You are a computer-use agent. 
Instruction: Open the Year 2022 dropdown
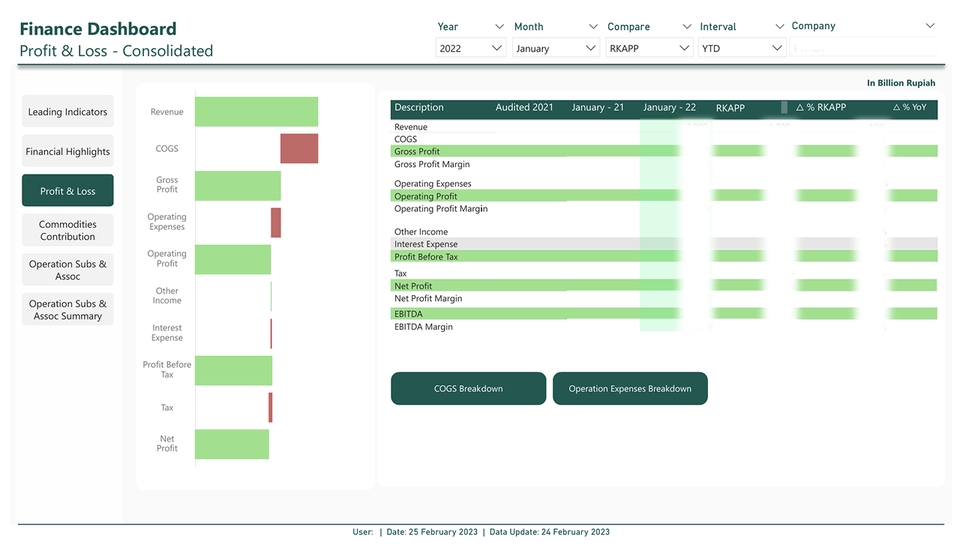pyautogui.click(x=470, y=48)
